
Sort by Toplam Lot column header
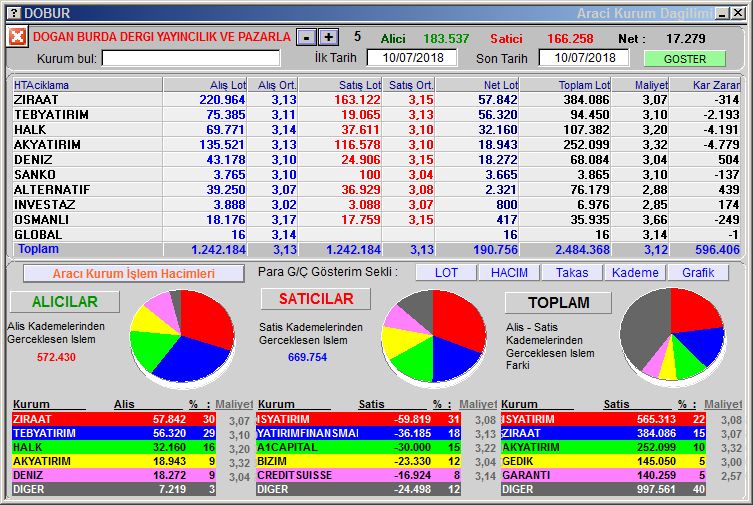click(565, 85)
